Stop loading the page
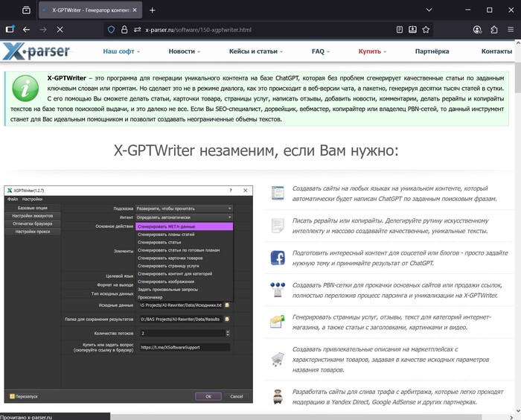 (60, 30)
